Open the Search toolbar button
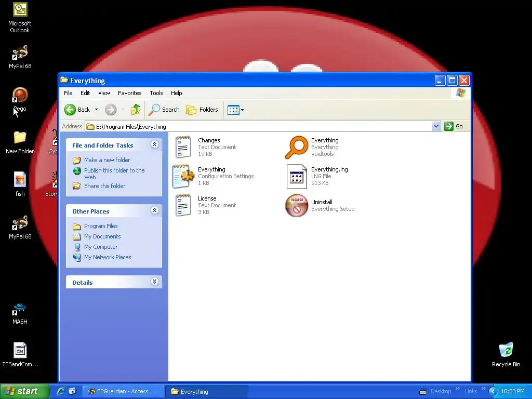532x399 pixels. coord(164,110)
